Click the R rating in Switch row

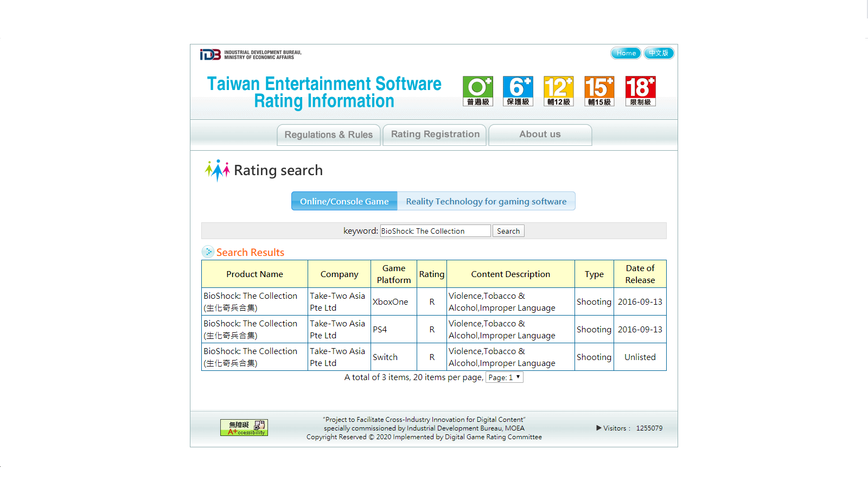(432, 357)
